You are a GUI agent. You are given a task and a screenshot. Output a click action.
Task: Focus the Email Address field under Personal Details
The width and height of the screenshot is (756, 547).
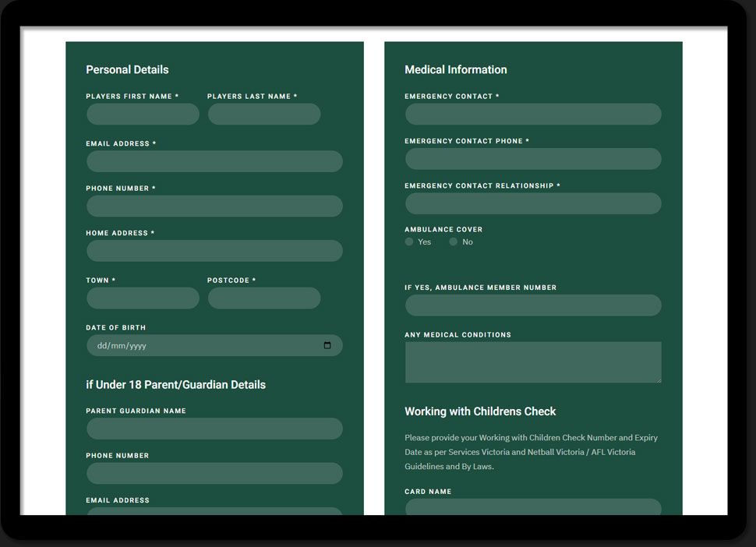click(214, 161)
